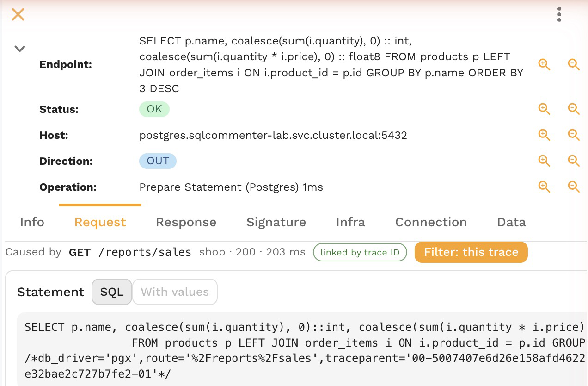The width and height of the screenshot is (588, 386).
Task: Switch to the Data tab
Action: [x=511, y=222]
